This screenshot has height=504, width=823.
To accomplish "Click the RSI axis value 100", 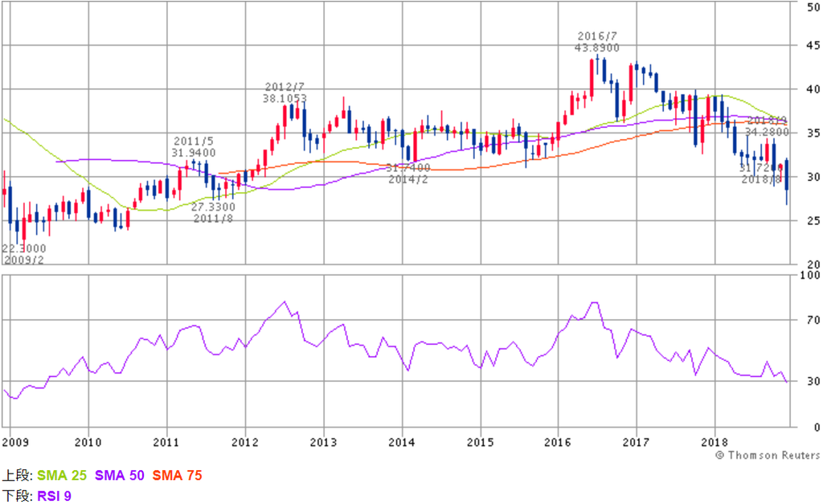I will click(810, 275).
